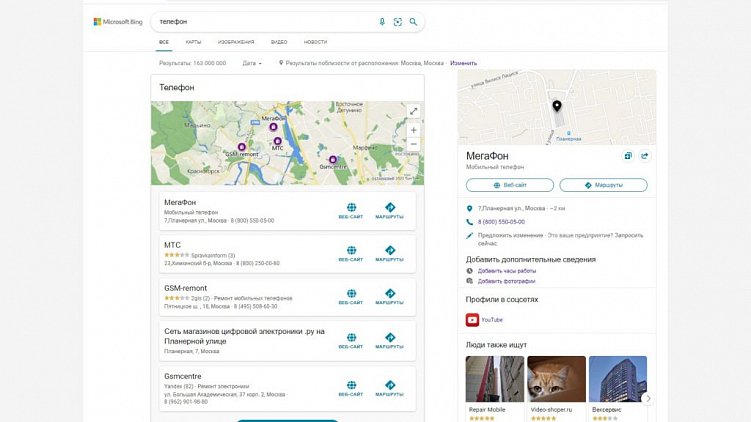Viewport: 751px width, 422px height.
Task: Switch to the НОВОСТИ tab
Action: (315, 42)
